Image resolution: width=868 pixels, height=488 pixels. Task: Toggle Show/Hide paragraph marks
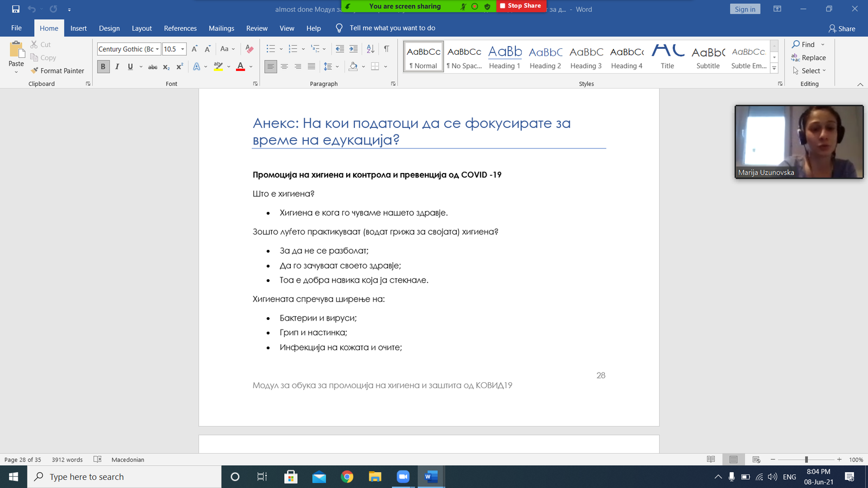coord(386,49)
